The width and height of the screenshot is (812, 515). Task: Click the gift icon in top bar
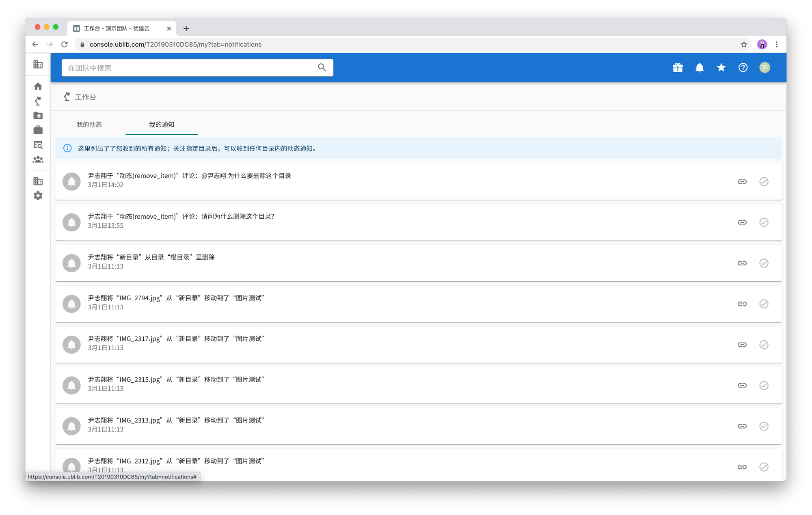(678, 68)
